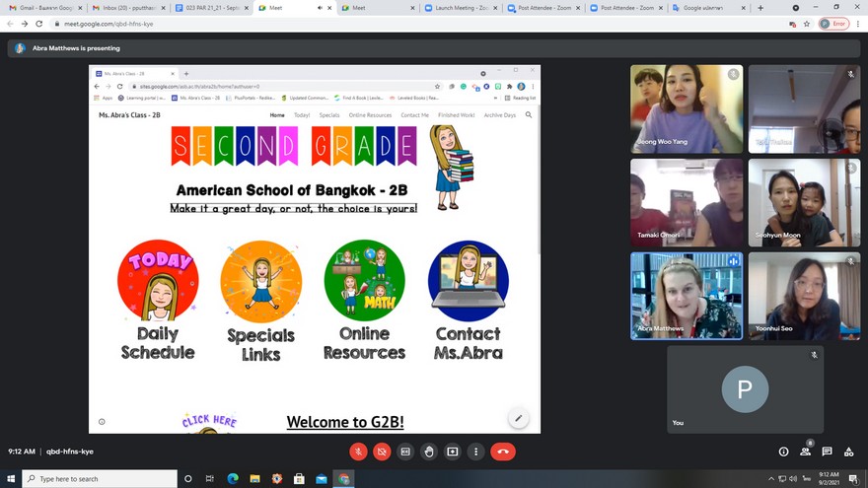Turn on captions in Meet controls
The image size is (868, 488).
[x=405, y=452]
